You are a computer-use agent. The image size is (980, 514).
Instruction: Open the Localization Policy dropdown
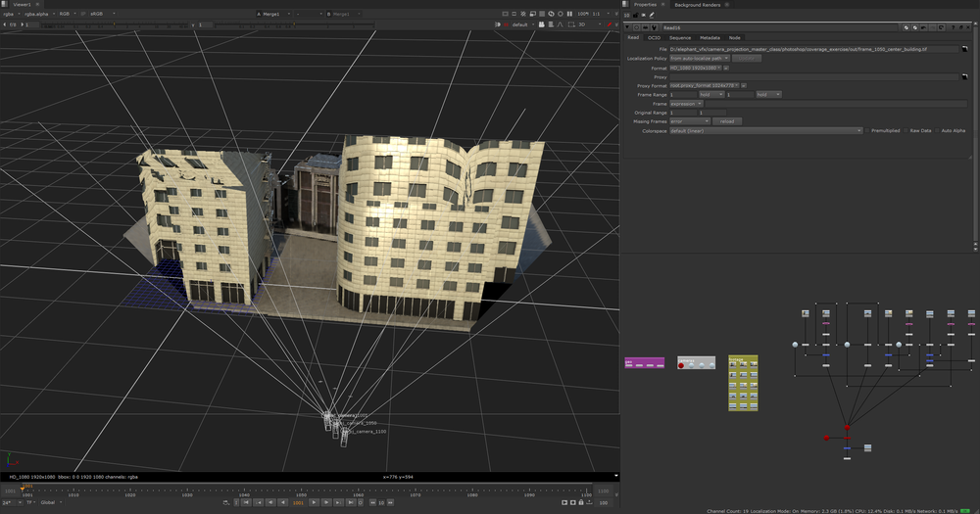[x=699, y=59]
